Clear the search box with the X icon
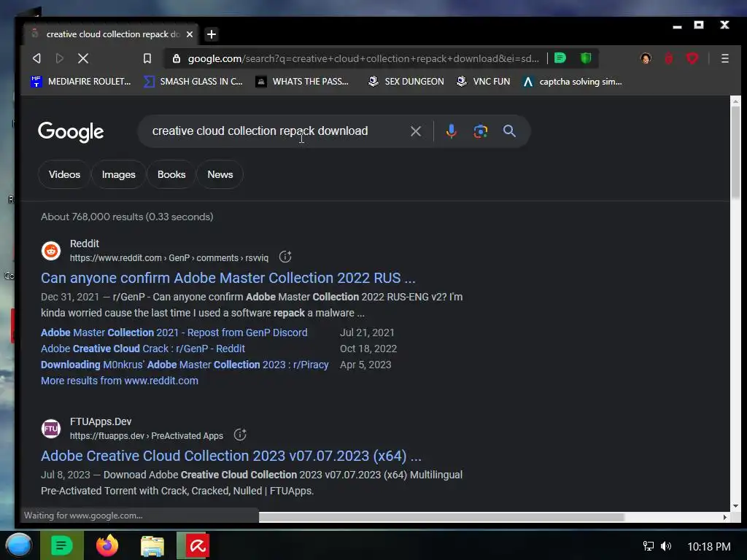The image size is (747, 560). tap(415, 131)
